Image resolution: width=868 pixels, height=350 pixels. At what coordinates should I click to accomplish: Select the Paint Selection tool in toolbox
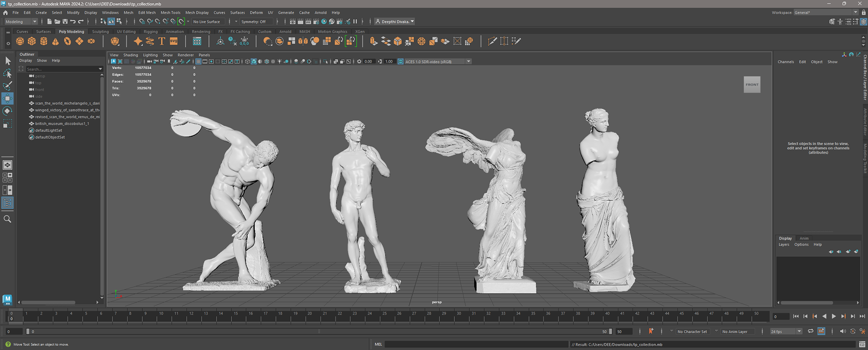pos(8,86)
